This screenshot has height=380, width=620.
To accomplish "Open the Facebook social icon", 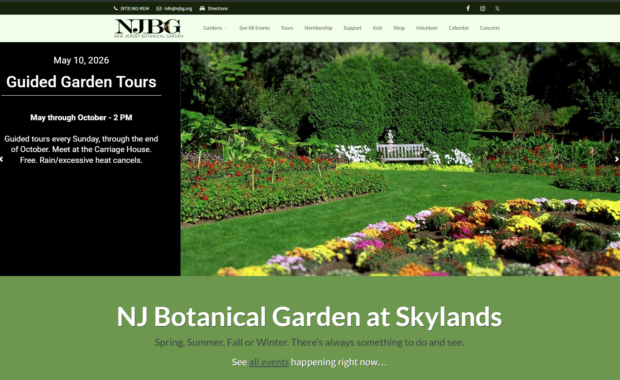I will [468, 8].
